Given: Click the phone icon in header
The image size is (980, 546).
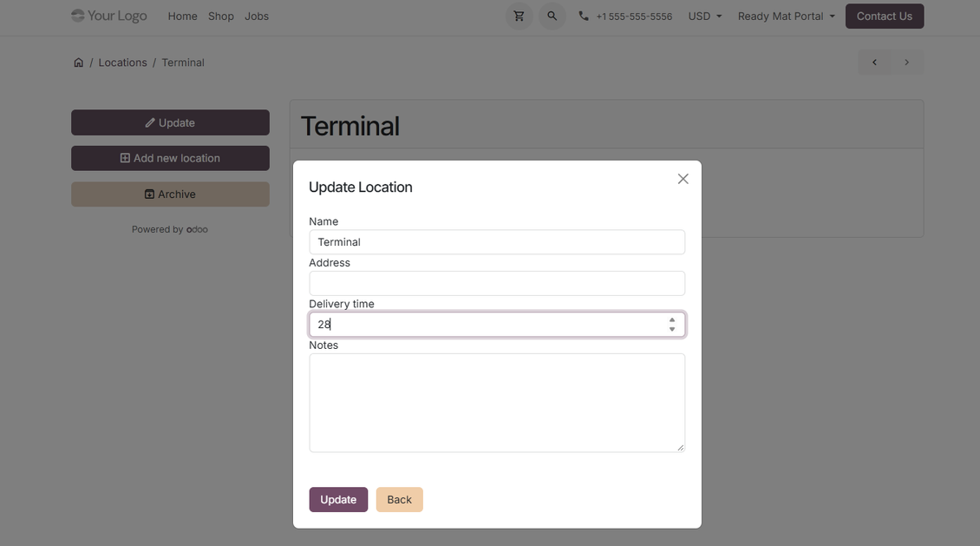Looking at the screenshot, I should pyautogui.click(x=584, y=16).
